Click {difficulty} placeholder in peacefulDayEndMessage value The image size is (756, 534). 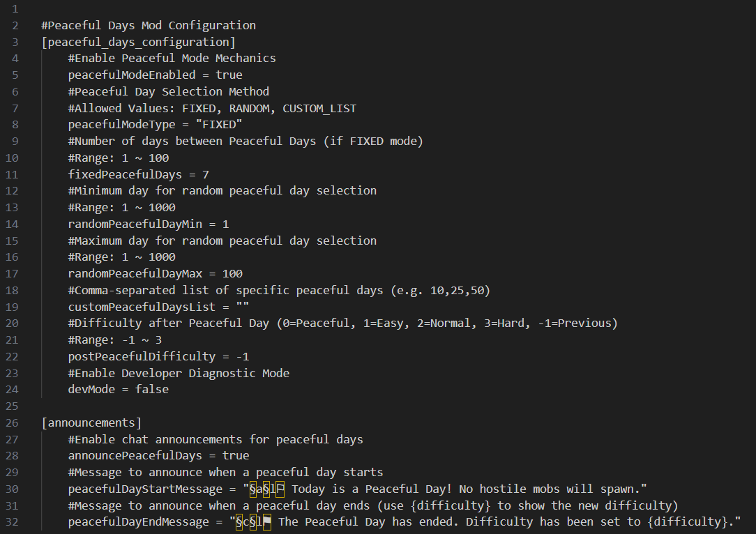[692, 521]
